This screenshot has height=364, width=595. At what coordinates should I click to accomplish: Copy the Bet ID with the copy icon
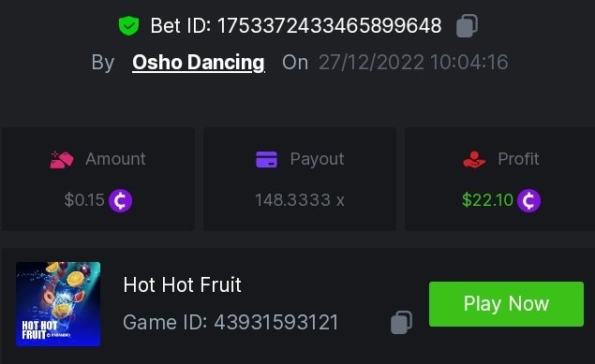pyautogui.click(x=467, y=26)
